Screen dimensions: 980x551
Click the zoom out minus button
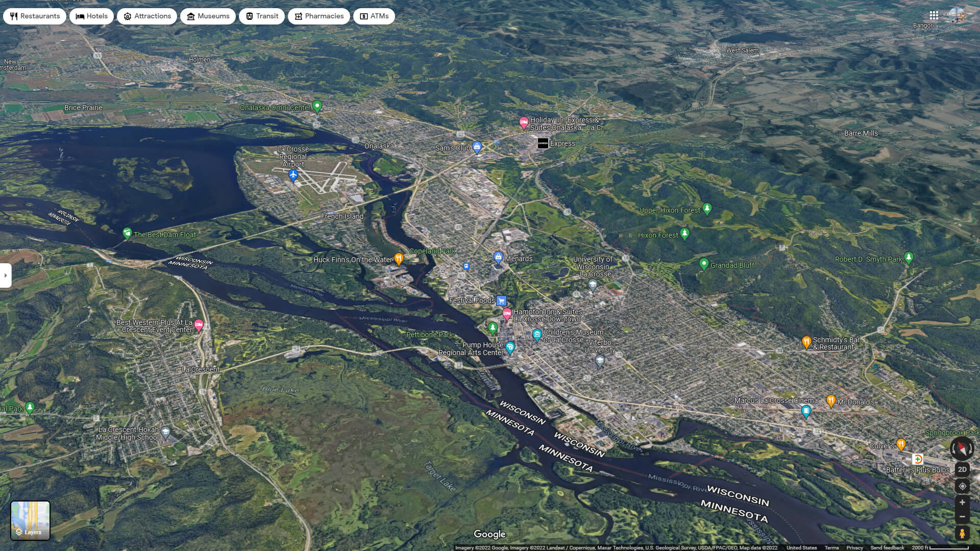coord(962,517)
